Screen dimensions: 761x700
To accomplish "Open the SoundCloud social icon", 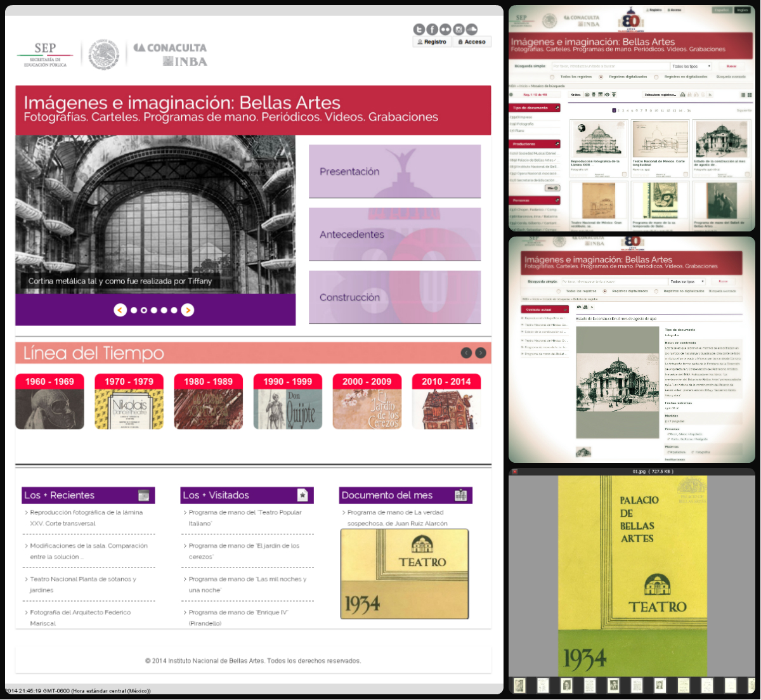I will tap(471, 29).
